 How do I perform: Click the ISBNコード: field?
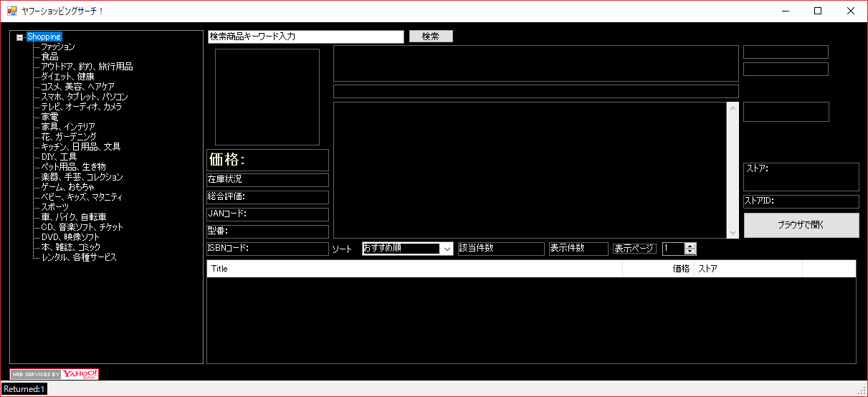[x=267, y=249]
